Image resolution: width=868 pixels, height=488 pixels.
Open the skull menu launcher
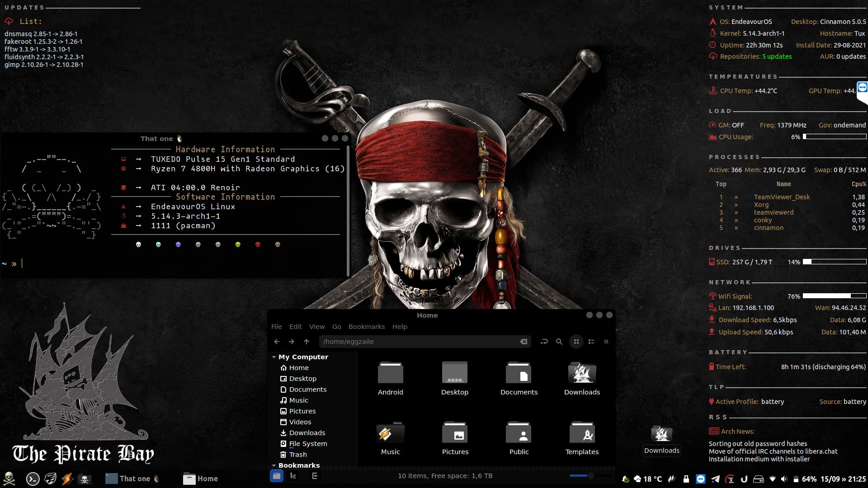point(9,479)
